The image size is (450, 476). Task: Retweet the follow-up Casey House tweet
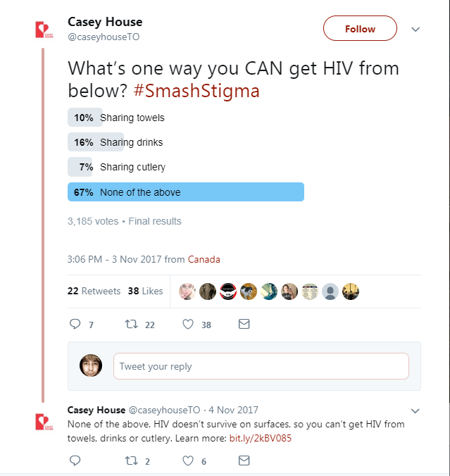click(x=132, y=461)
